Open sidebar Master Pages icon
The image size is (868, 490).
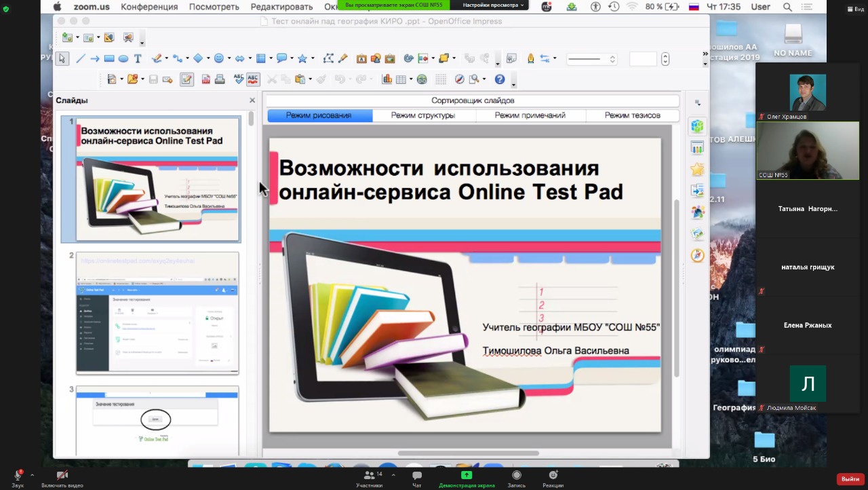pos(697,147)
